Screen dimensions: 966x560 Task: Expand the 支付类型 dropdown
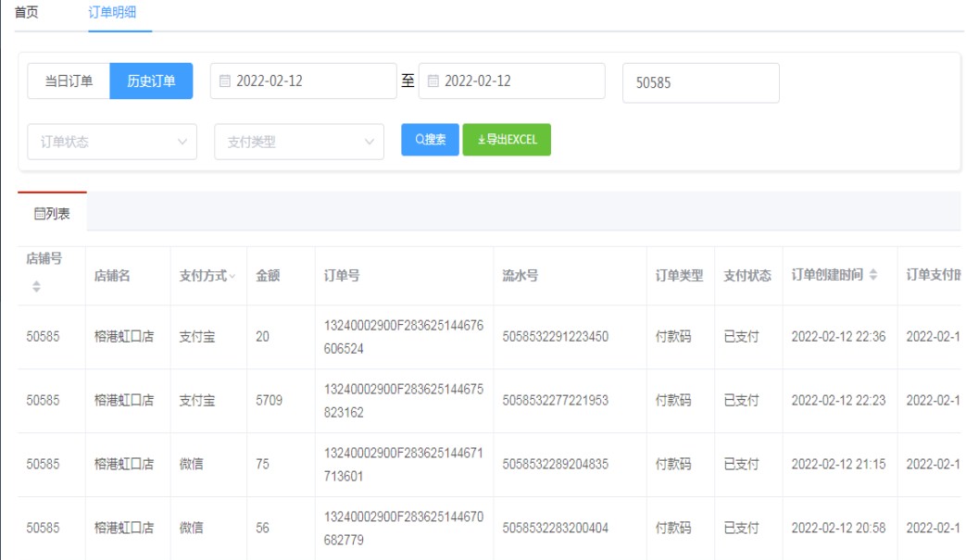coord(299,142)
